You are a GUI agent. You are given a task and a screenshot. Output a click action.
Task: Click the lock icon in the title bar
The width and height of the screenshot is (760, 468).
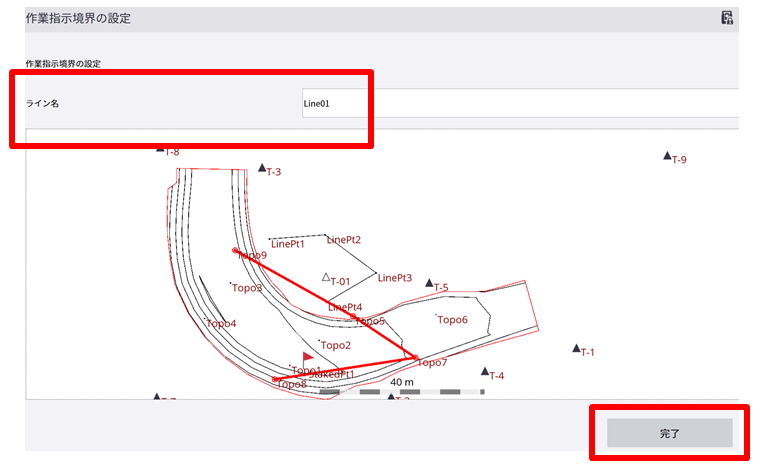pos(727,18)
